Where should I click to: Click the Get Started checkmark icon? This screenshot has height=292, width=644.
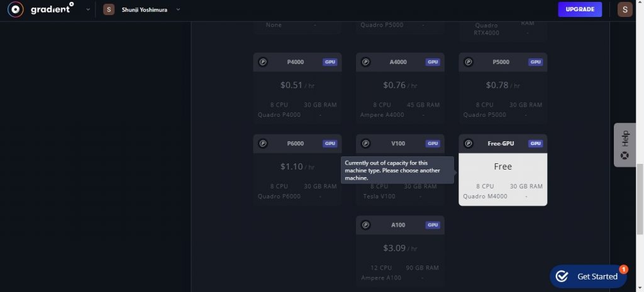click(562, 276)
